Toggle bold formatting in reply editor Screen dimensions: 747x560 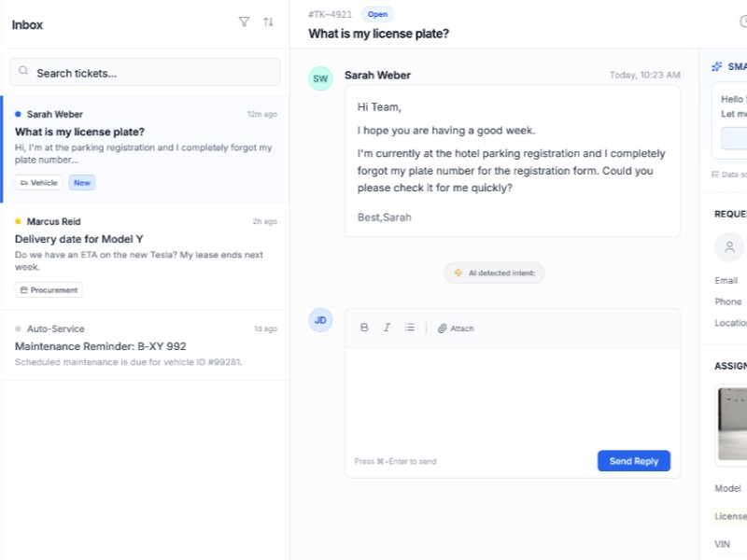point(364,328)
